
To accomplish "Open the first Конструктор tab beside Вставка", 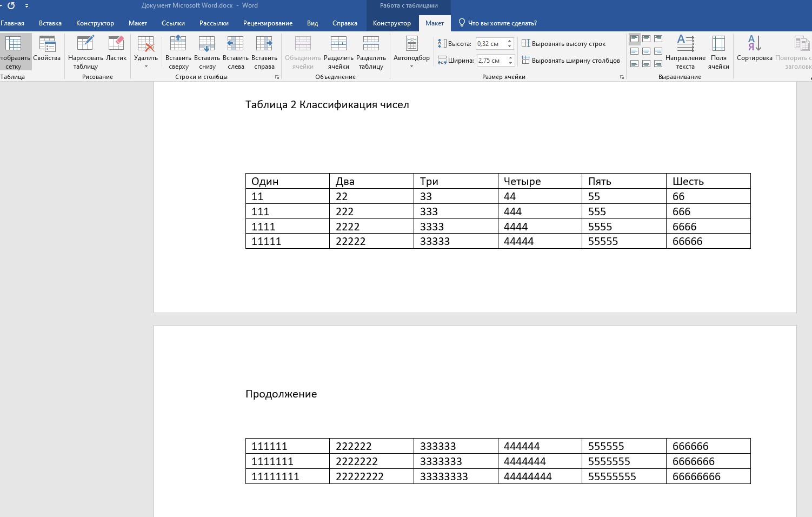I will [95, 23].
